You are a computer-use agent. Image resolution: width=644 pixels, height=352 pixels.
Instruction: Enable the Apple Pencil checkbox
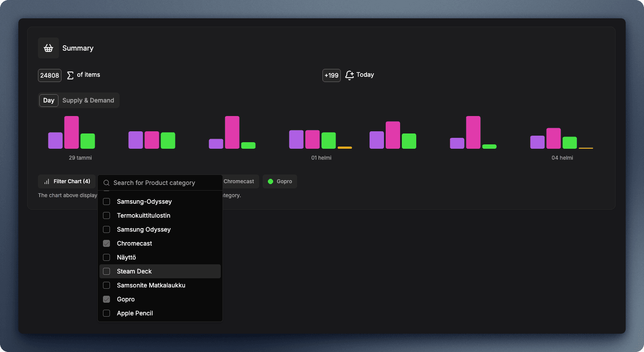(106, 313)
